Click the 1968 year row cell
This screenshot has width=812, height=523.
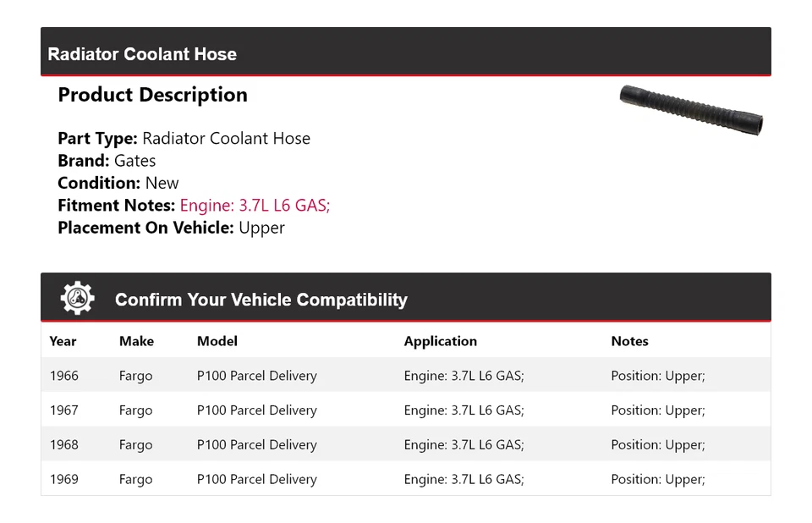64,444
